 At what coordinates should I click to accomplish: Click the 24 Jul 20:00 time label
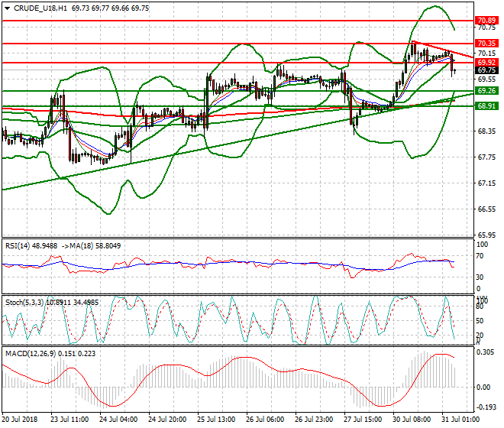coord(167,420)
